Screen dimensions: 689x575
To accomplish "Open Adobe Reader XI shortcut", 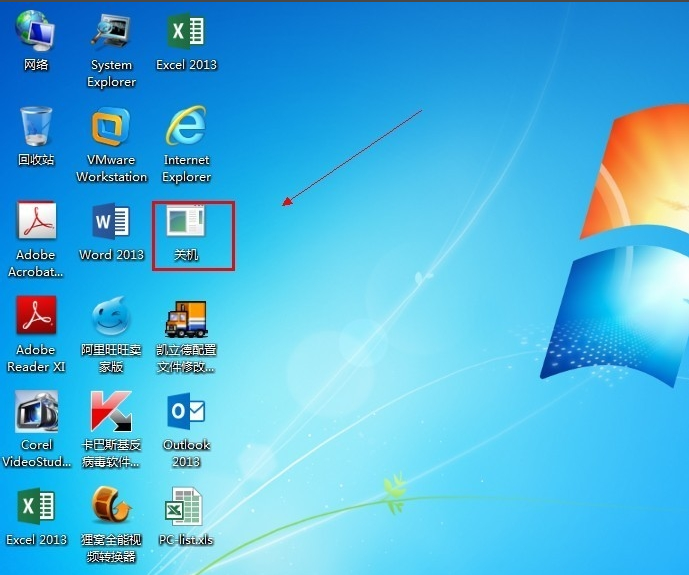I will [x=36, y=318].
